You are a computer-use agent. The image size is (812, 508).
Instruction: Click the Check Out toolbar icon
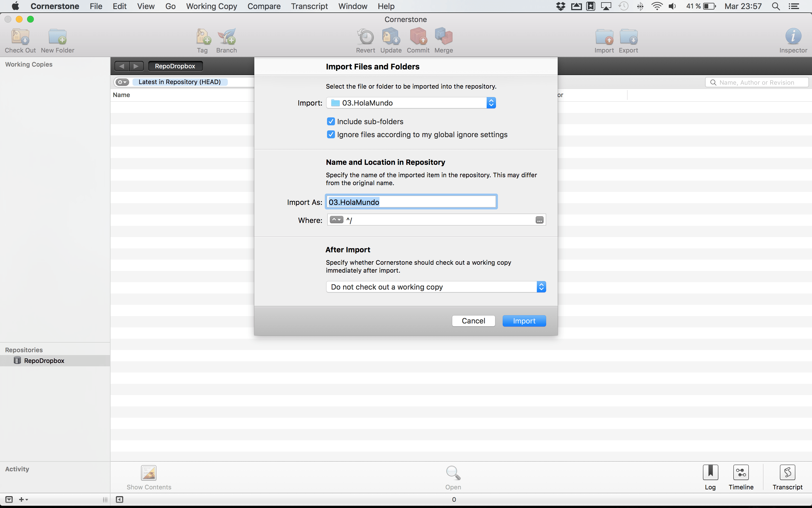20,37
